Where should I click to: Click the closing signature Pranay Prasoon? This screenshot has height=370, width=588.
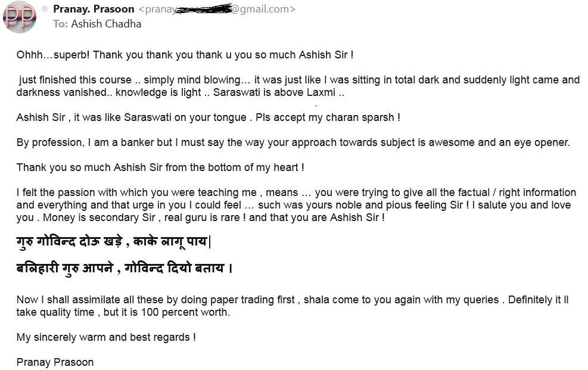(55, 362)
